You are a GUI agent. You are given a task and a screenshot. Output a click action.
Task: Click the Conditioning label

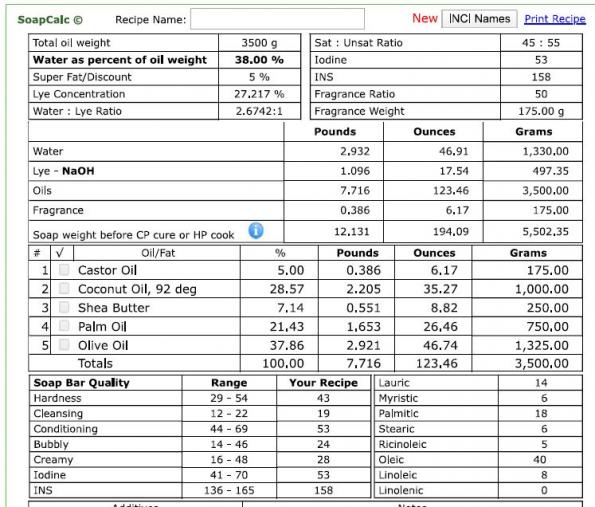pyautogui.click(x=65, y=429)
